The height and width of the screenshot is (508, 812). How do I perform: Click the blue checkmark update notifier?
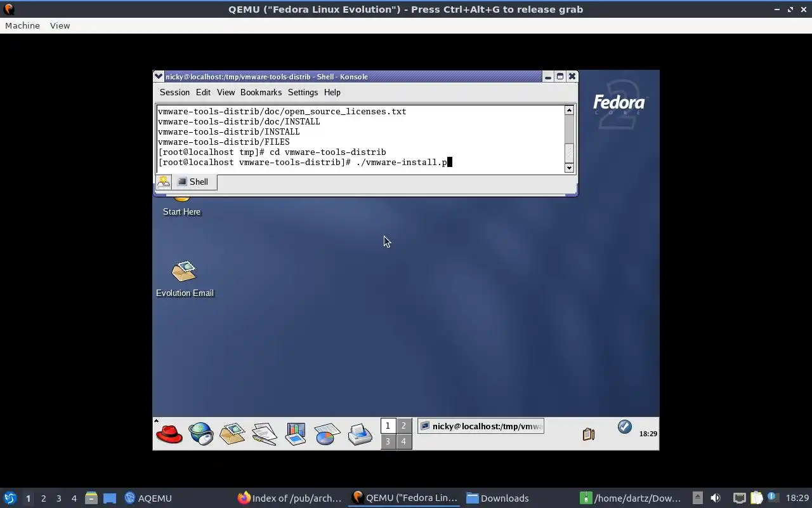[625, 427]
